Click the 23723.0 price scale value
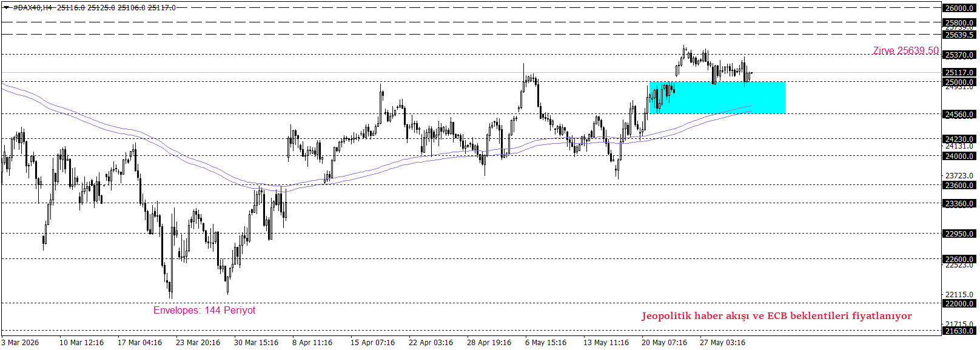 pos(959,176)
